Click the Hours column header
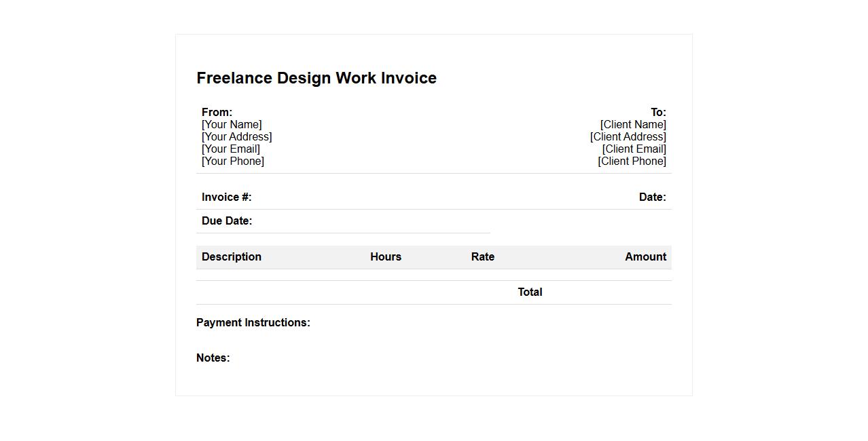This screenshot has width=868, height=441. click(386, 257)
